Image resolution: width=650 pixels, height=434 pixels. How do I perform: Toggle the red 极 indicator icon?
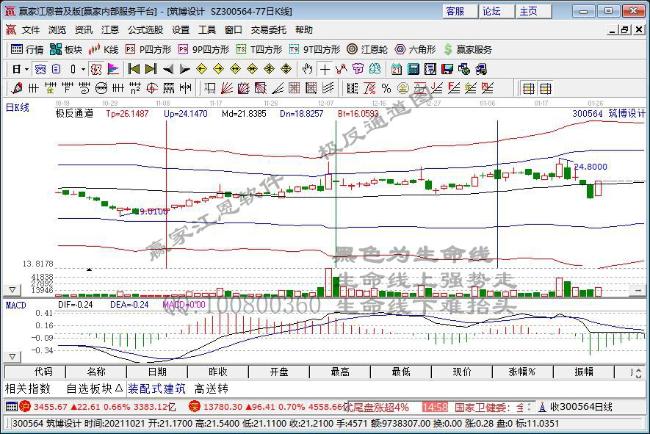tap(96, 69)
